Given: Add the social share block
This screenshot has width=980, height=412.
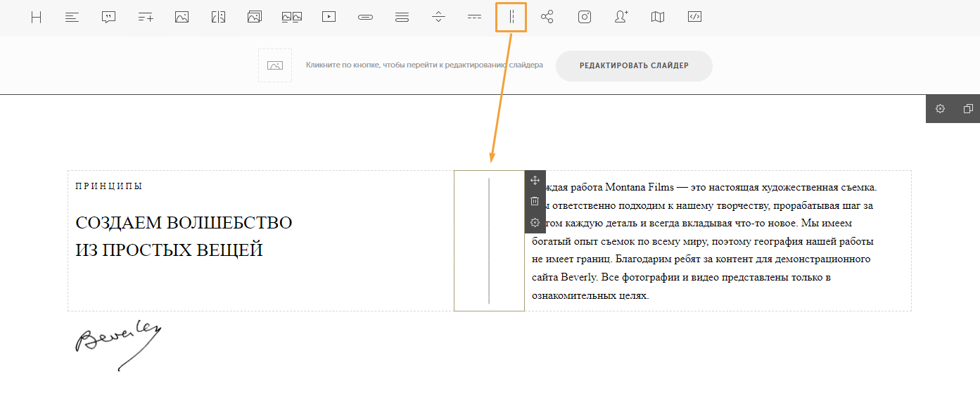Looking at the screenshot, I should 547,18.
